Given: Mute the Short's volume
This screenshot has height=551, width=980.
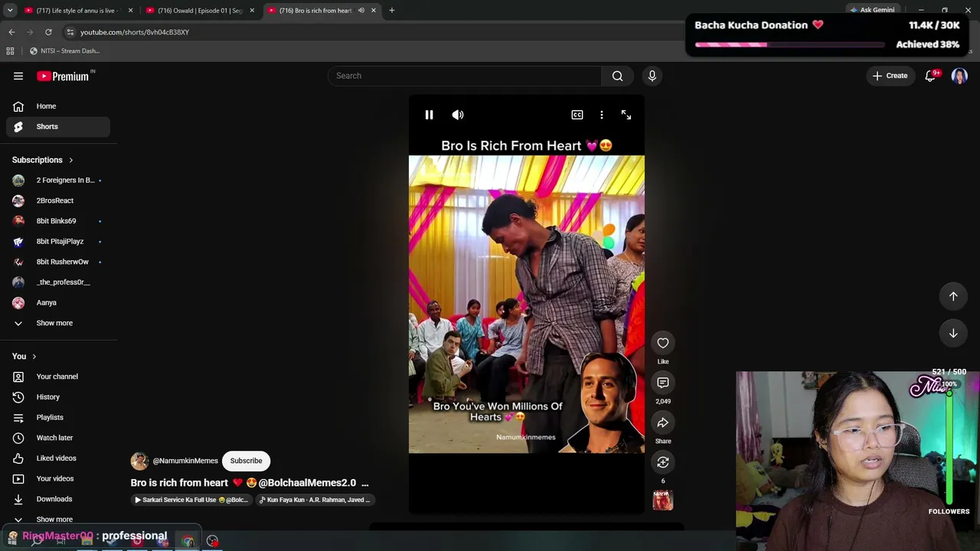Looking at the screenshot, I should tap(458, 115).
